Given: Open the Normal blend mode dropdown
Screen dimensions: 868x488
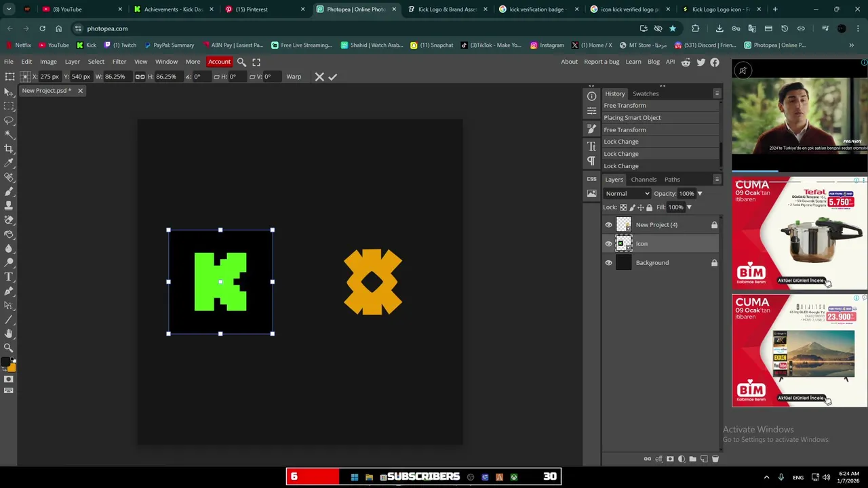Looking at the screenshot, I should coord(627,193).
